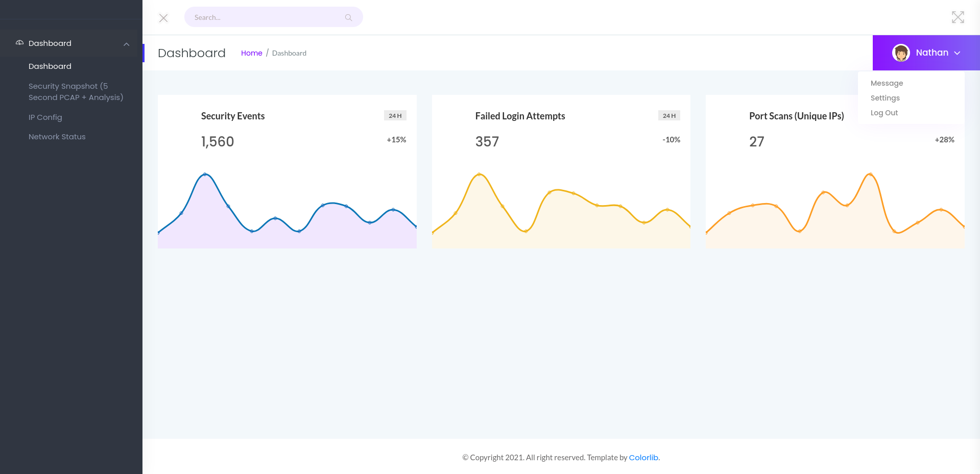Open Settings in the user menu
This screenshot has height=474, width=980.
point(885,98)
